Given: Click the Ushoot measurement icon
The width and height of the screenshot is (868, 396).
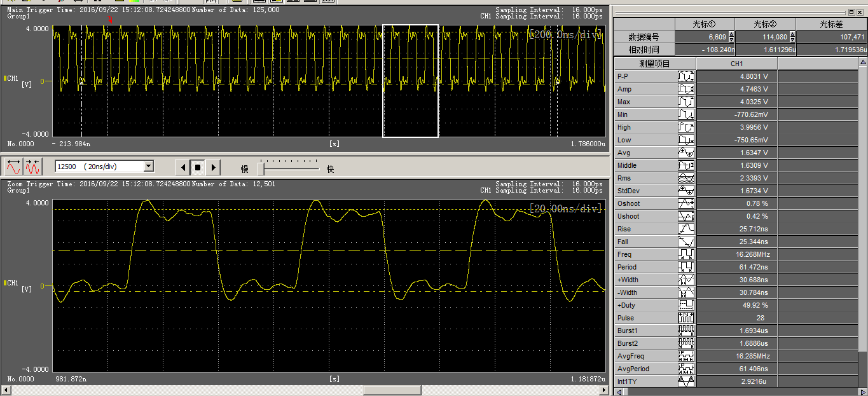Looking at the screenshot, I should tap(686, 216).
